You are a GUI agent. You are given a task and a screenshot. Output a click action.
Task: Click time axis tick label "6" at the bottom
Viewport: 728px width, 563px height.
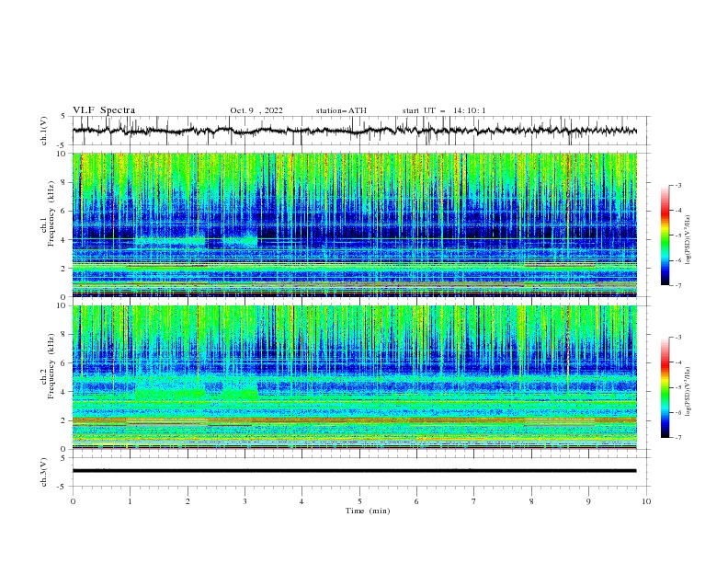click(416, 501)
